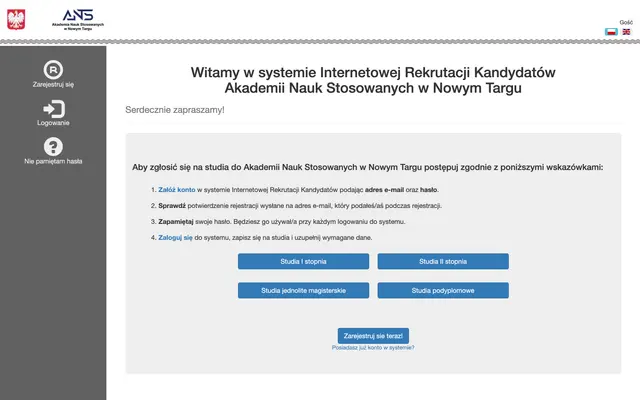Click the Zarejestruj się sidebar icon
The image size is (640, 400).
(x=53, y=70)
